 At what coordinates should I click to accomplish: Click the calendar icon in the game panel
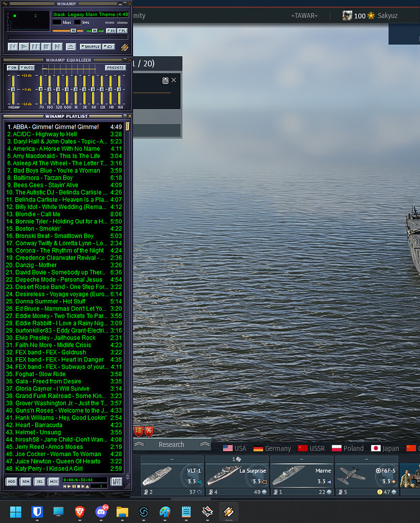(165, 81)
